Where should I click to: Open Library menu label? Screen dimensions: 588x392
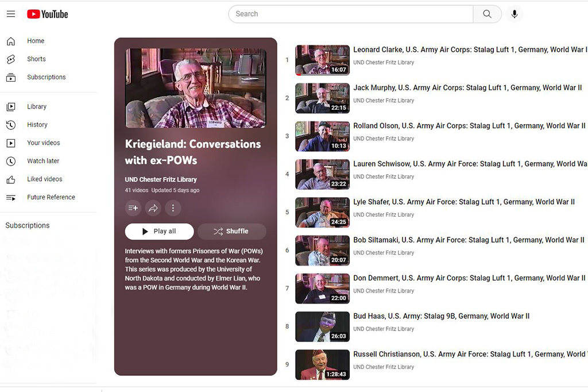[37, 107]
